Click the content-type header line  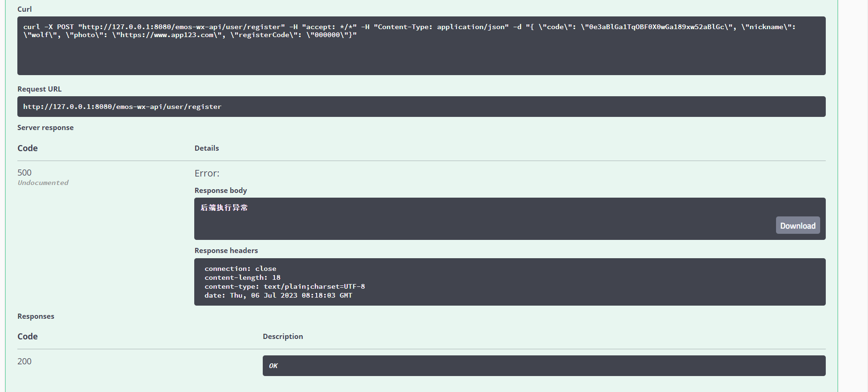[x=284, y=286]
